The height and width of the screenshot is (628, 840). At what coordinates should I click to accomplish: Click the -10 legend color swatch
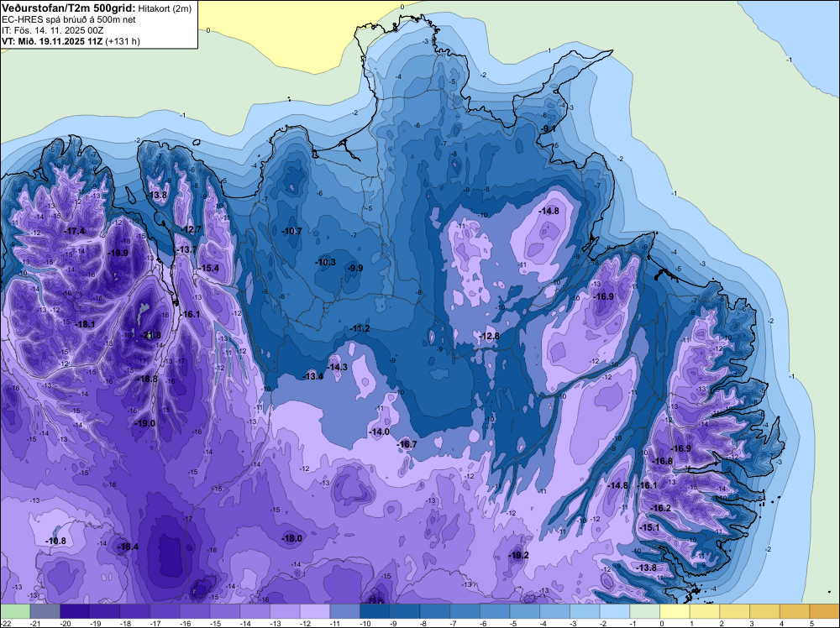pos(375,611)
